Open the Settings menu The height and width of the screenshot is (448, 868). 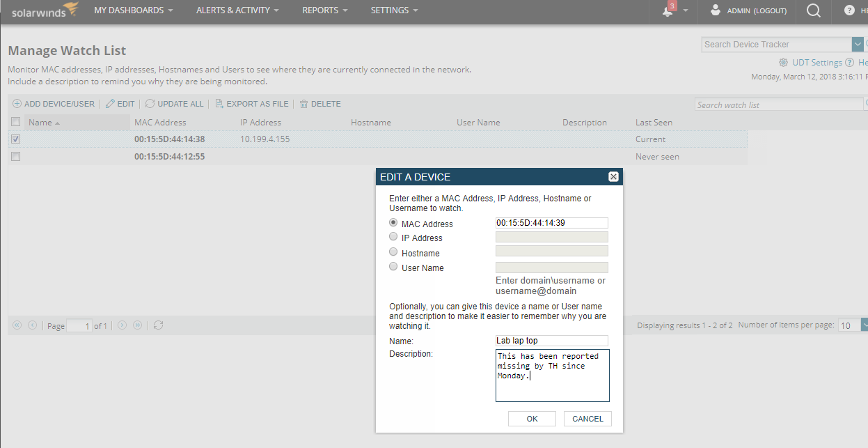[395, 10]
